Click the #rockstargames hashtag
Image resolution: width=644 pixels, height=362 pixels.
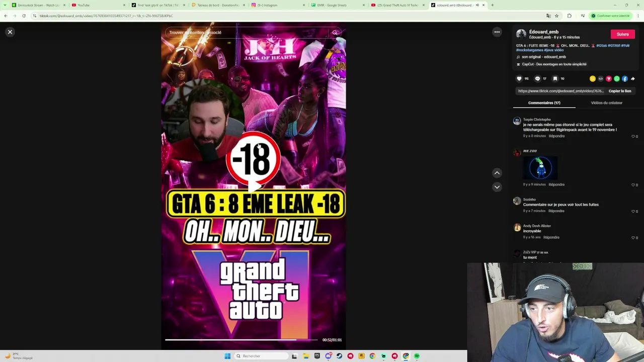529,50
